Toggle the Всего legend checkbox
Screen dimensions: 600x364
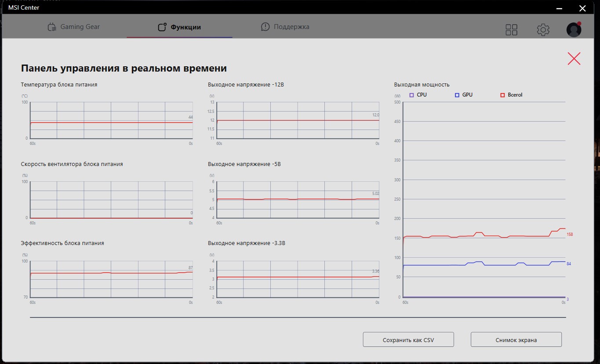pos(503,95)
